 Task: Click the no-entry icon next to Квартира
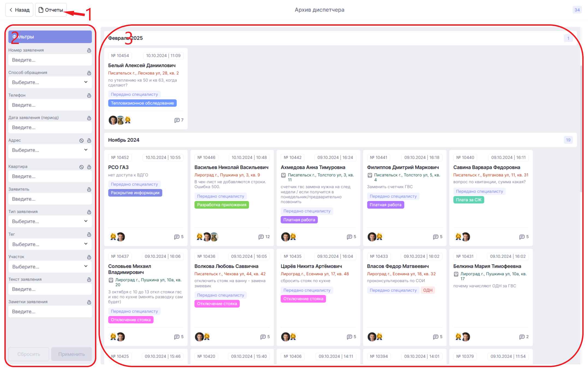(x=81, y=167)
